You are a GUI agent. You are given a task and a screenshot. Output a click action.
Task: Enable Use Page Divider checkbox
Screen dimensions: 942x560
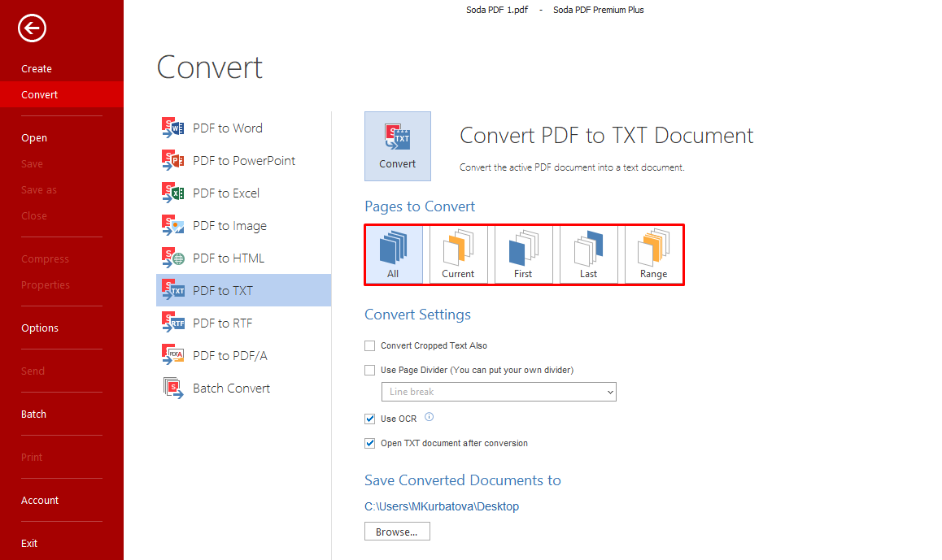coord(369,371)
